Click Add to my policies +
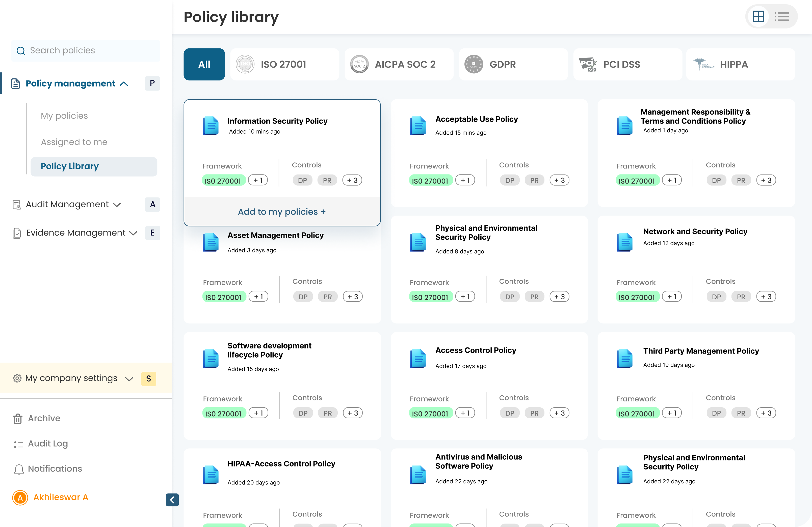The height and width of the screenshot is (527, 812). coord(282,212)
